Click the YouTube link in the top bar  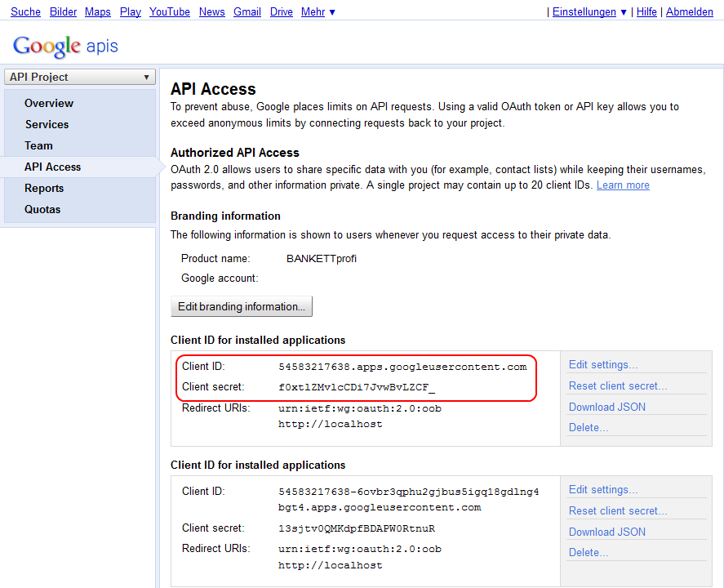pyautogui.click(x=170, y=11)
